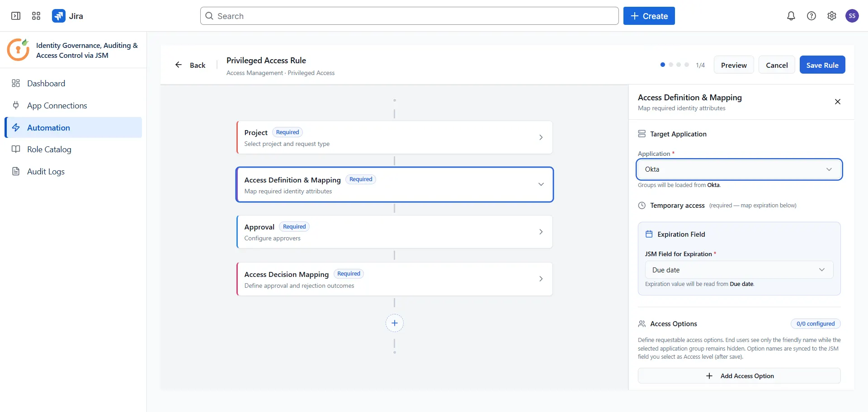Click 'Expiration value will be read from' hint
This screenshot has height=412, width=868.
699,284
